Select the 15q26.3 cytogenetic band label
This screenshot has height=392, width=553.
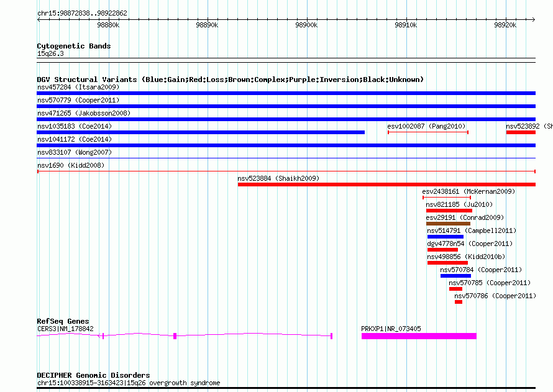(x=50, y=53)
